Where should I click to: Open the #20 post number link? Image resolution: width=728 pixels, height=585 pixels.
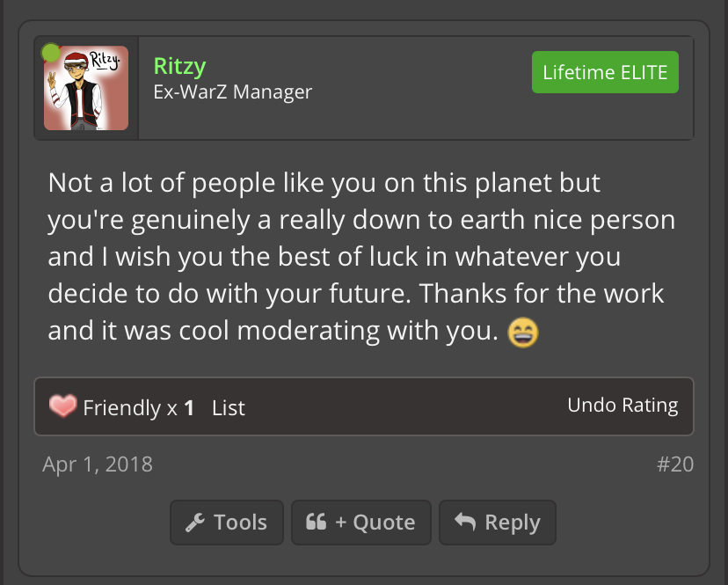click(675, 464)
